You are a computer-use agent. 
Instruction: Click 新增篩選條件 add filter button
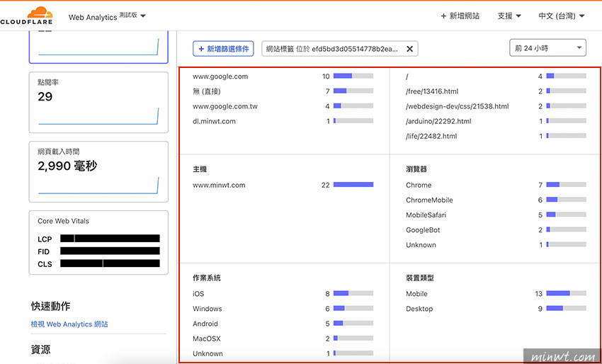coord(223,49)
